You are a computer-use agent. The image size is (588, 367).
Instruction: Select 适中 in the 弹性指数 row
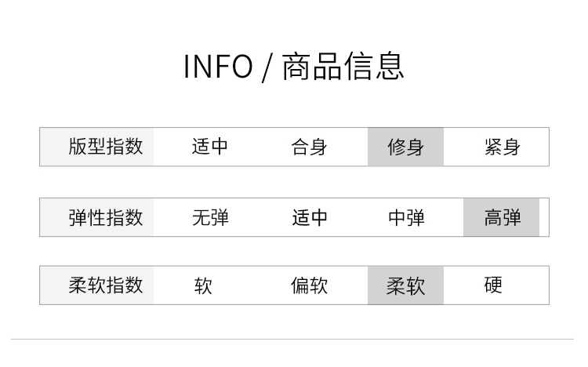tap(309, 217)
